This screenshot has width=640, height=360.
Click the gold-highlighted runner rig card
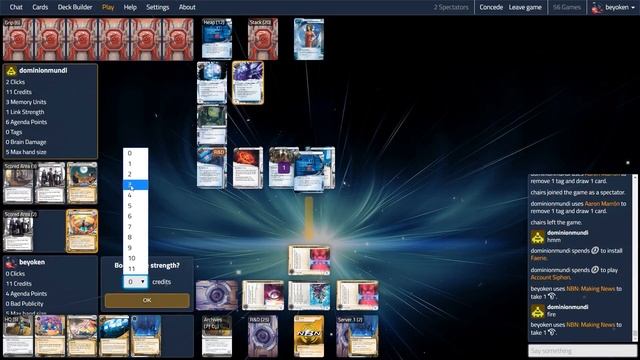(x=248, y=83)
